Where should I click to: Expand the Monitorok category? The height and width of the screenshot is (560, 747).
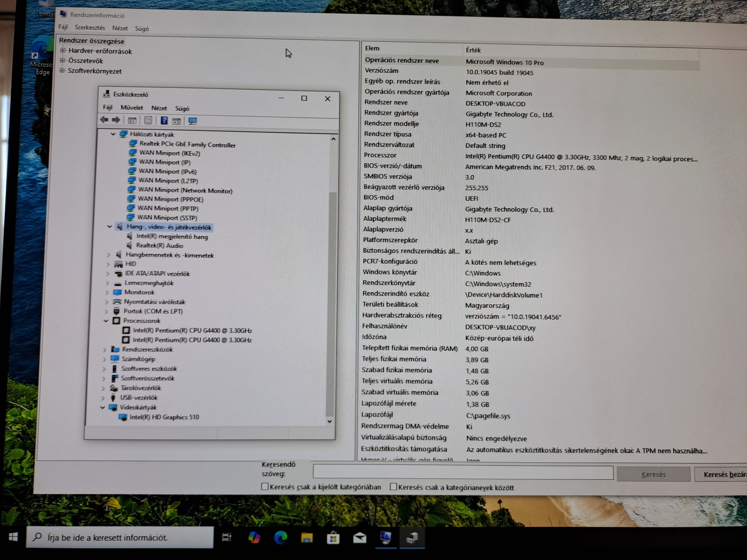pos(107,292)
